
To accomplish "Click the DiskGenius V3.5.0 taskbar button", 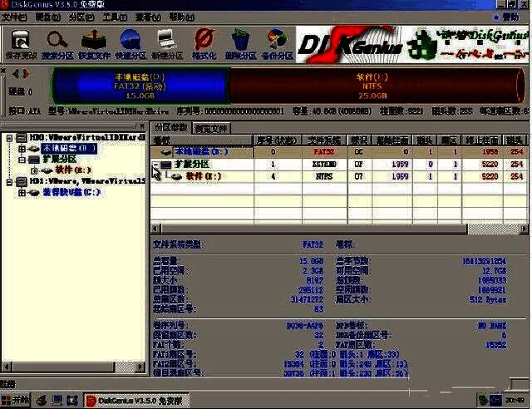I will coord(136,401).
